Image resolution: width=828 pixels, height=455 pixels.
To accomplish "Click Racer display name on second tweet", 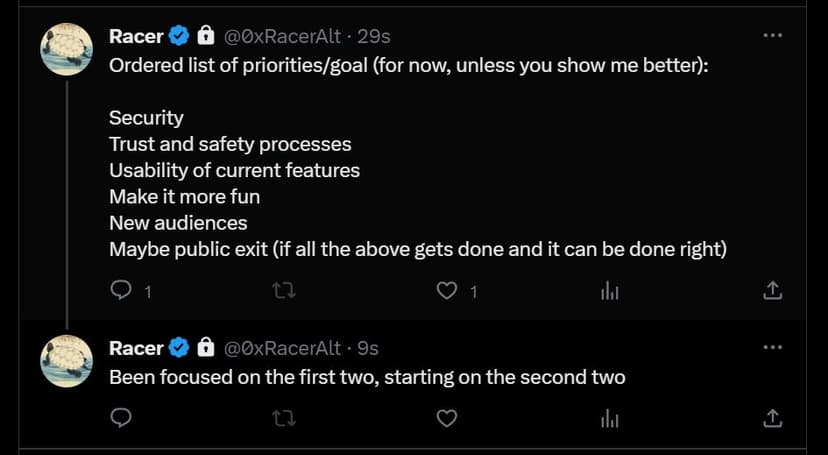I will click(136, 348).
